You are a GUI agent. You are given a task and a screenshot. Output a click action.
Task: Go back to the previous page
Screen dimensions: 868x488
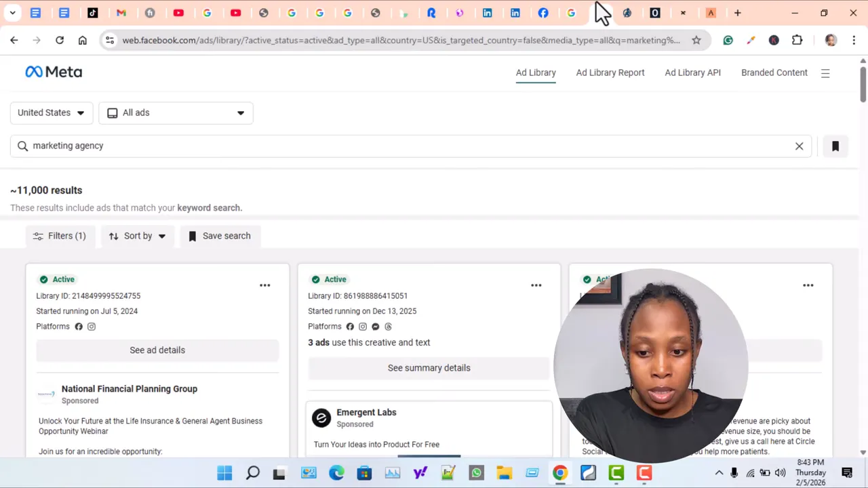point(14,41)
